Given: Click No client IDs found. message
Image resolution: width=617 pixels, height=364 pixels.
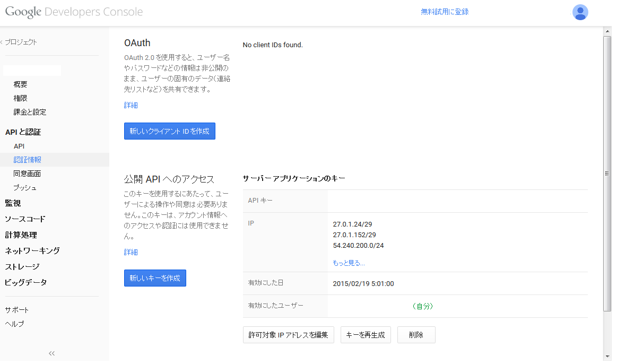Looking at the screenshot, I should click(x=273, y=45).
